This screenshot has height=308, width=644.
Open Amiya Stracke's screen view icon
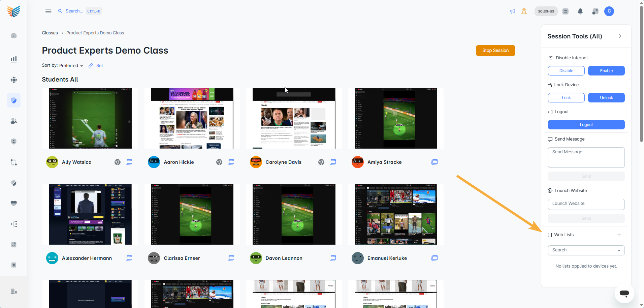point(434,162)
